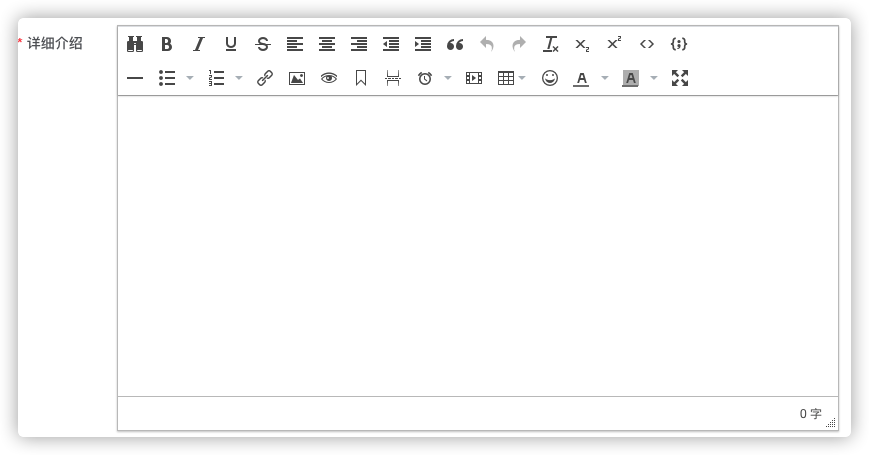The width and height of the screenshot is (869, 455).
Task: Apply the text background highlight color
Action: tap(630, 78)
